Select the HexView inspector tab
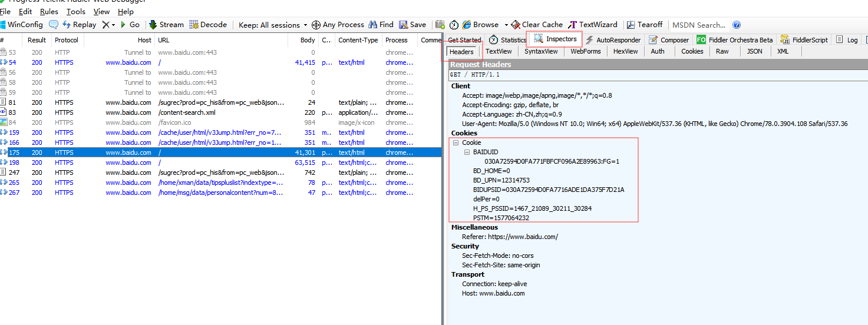 click(625, 51)
